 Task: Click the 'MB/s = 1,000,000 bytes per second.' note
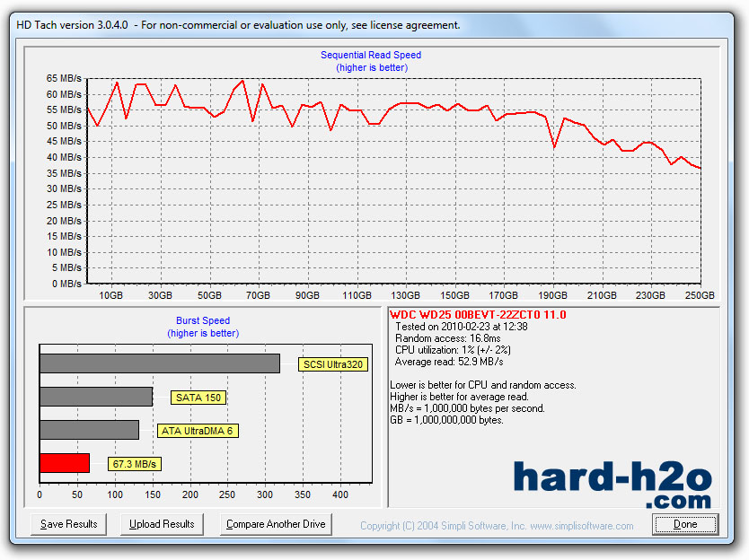point(467,408)
